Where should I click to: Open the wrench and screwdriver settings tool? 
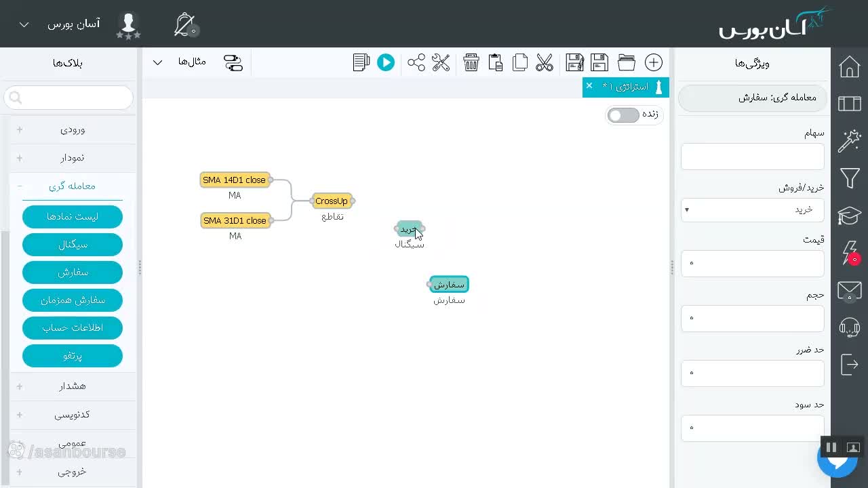click(441, 62)
